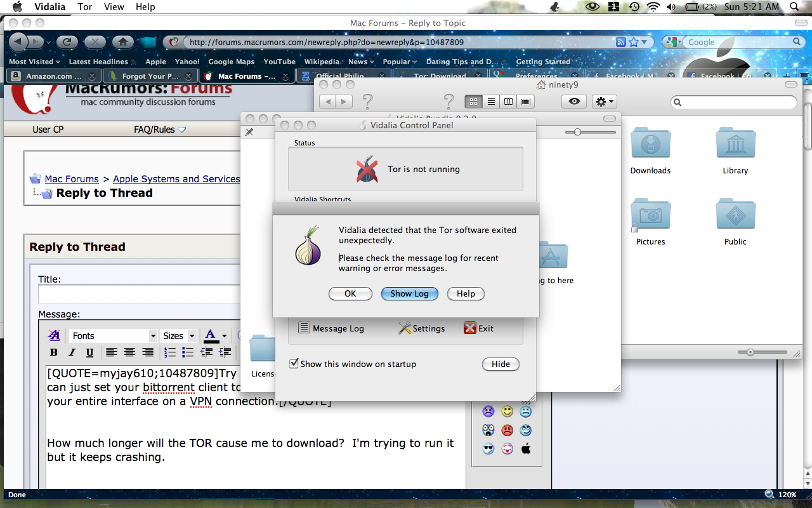Image resolution: width=812 pixels, height=508 pixels.
Task: Open Spotlight search in menu bar
Action: (794, 6)
